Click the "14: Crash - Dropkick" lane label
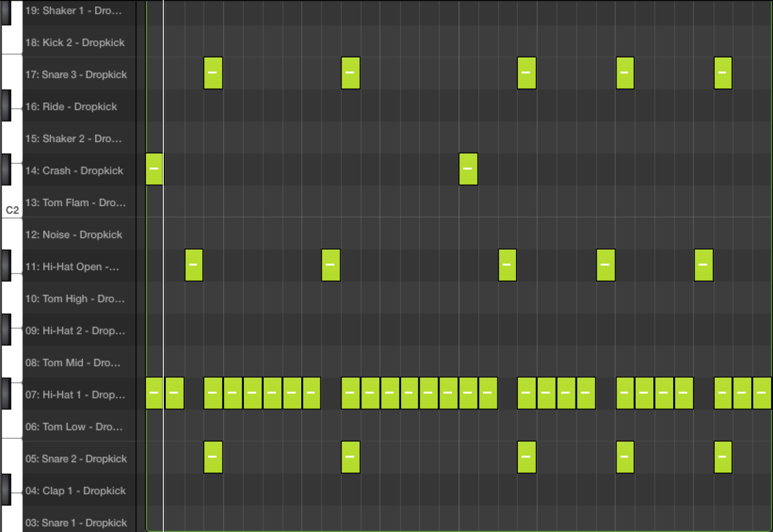This screenshot has height=532, width=773. point(75,171)
